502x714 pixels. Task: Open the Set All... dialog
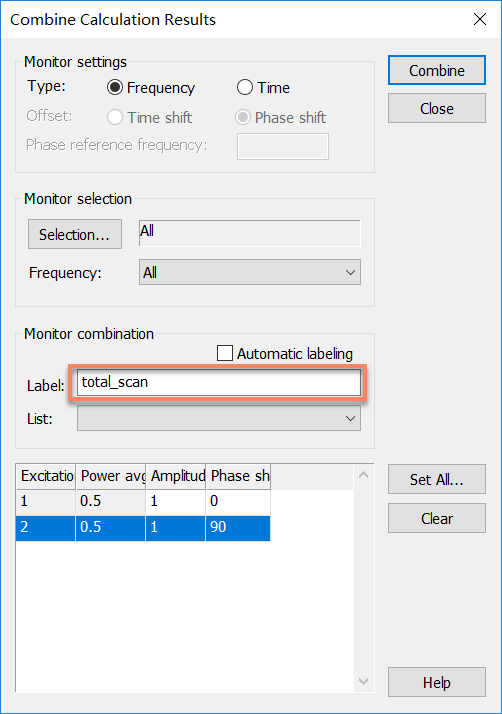pyautogui.click(x=436, y=479)
